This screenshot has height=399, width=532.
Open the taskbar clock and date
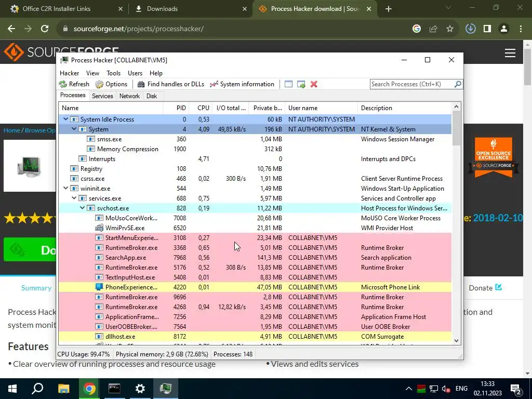pos(487,389)
